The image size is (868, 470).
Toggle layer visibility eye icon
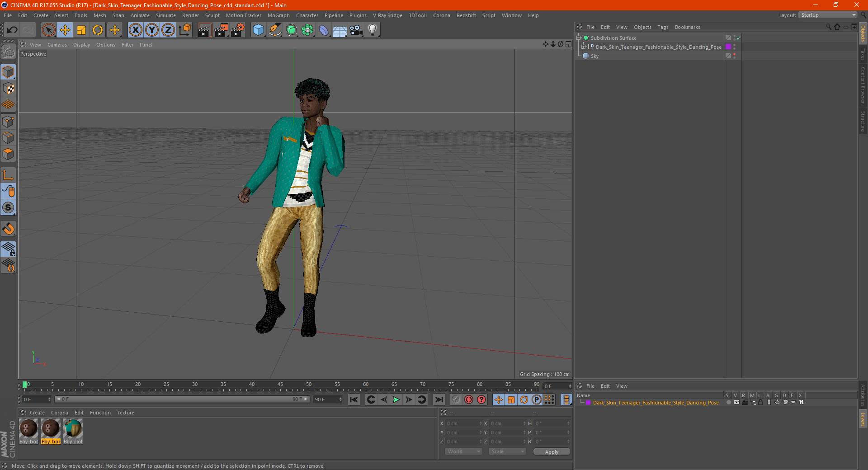click(x=736, y=402)
